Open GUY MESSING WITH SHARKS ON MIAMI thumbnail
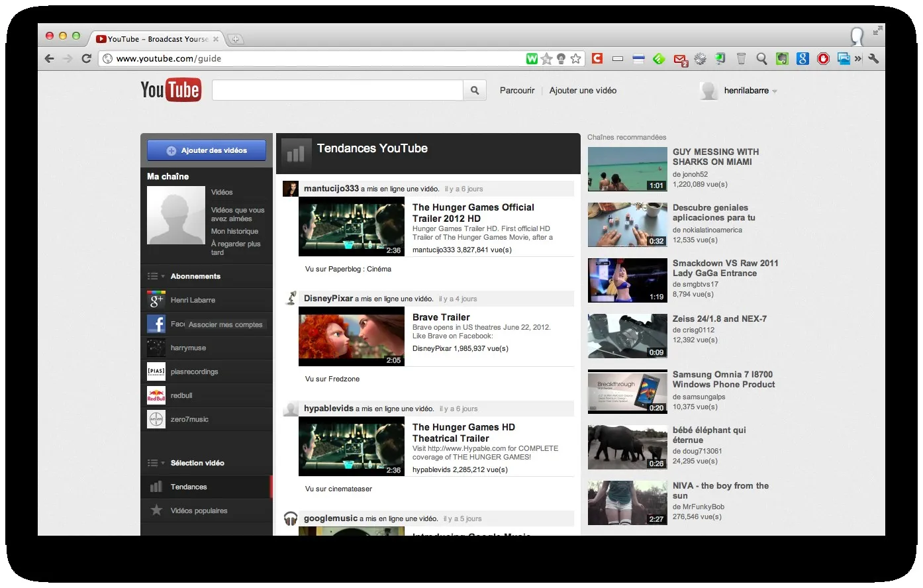This screenshot has width=923, height=588. point(628,169)
